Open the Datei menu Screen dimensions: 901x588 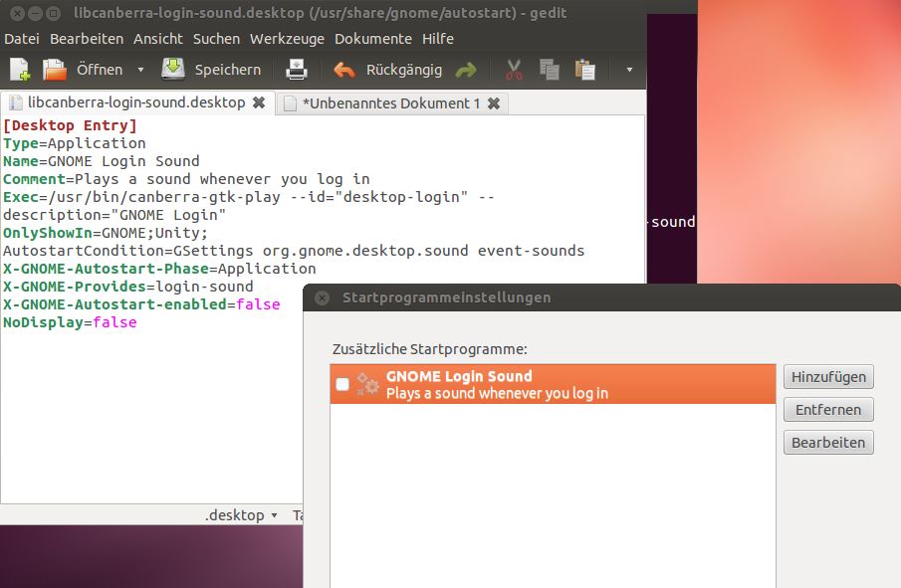(22, 39)
